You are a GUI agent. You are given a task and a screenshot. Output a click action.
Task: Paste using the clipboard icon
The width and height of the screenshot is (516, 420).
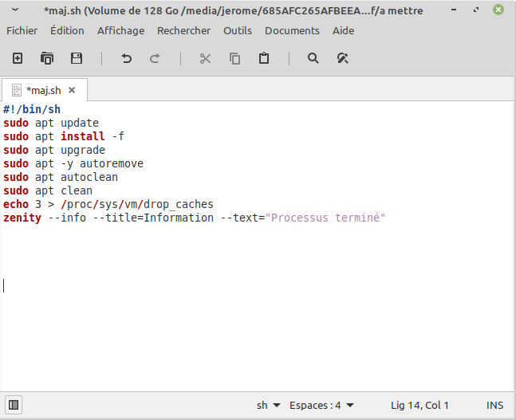263,58
